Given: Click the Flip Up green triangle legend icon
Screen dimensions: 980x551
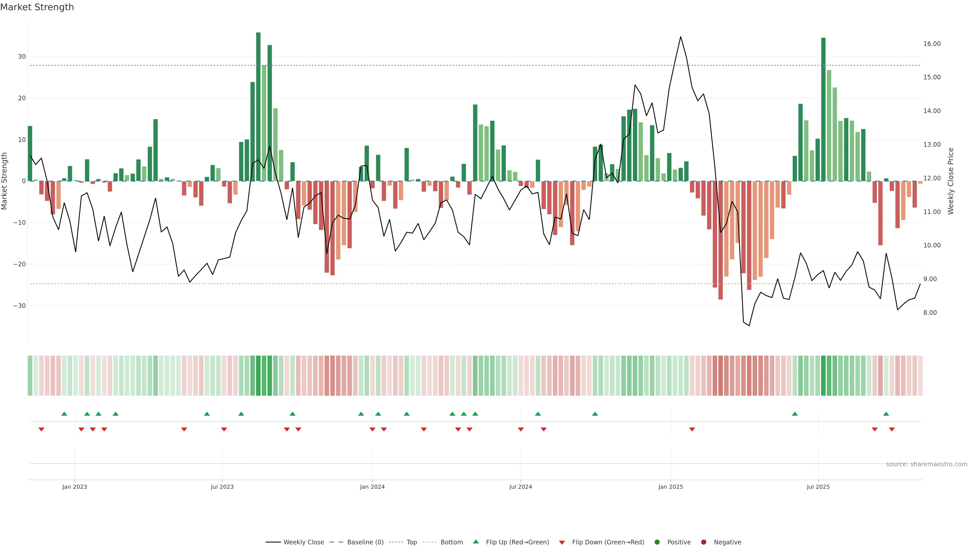Looking at the screenshot, I should point(475,542).
